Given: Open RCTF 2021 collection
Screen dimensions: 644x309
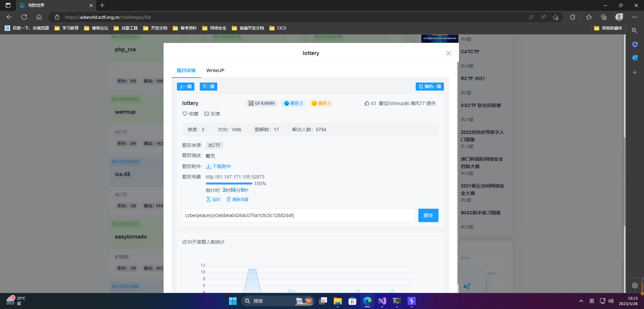Looking at the screenshot, I should tap(473, 79).
